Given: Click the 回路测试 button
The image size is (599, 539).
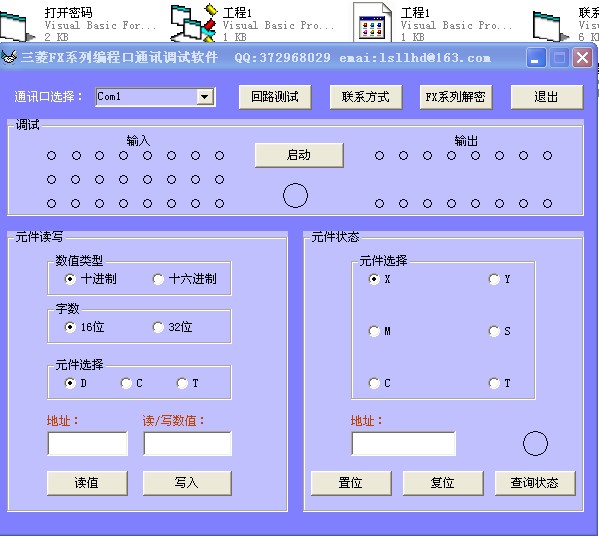Looking at the screenshot, I should (x=275, y=97).
